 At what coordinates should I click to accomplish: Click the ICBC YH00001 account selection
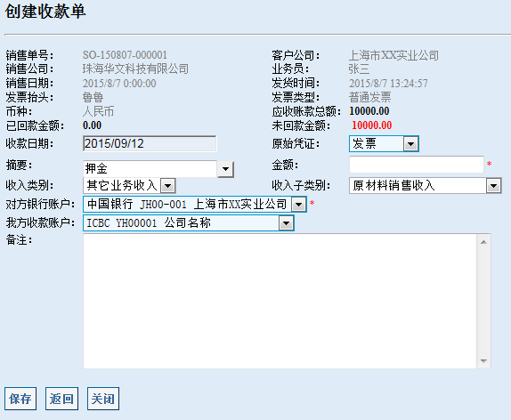tap(182, 223)
